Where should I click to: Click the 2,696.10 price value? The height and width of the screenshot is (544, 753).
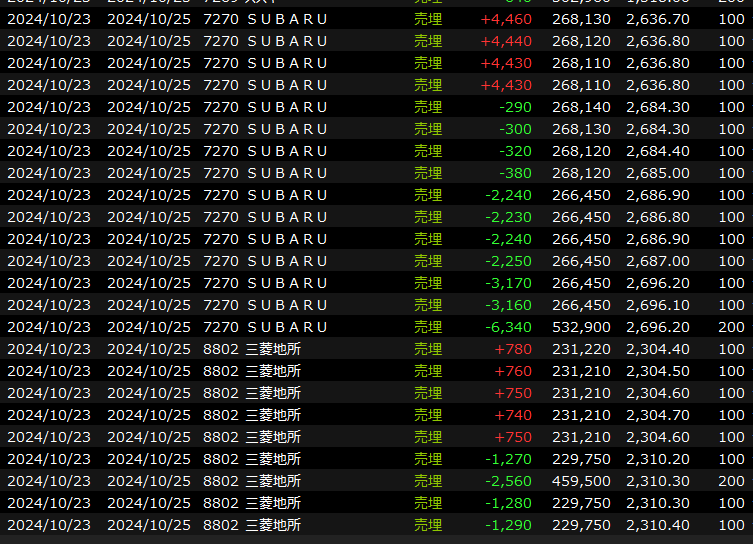click(657, 305)
